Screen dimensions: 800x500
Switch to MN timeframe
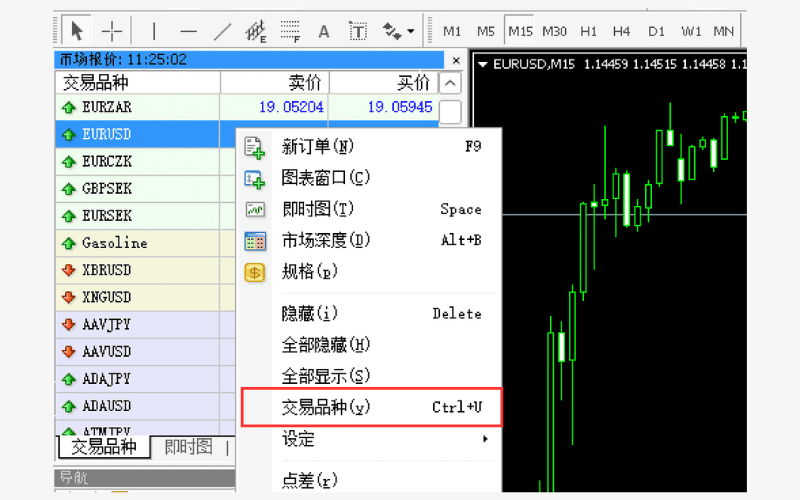723,32
